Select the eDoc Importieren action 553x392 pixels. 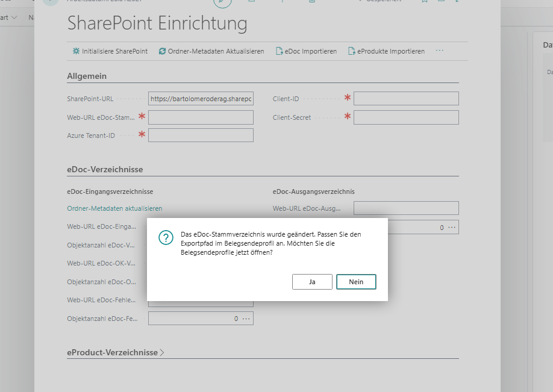click(306, 51)
